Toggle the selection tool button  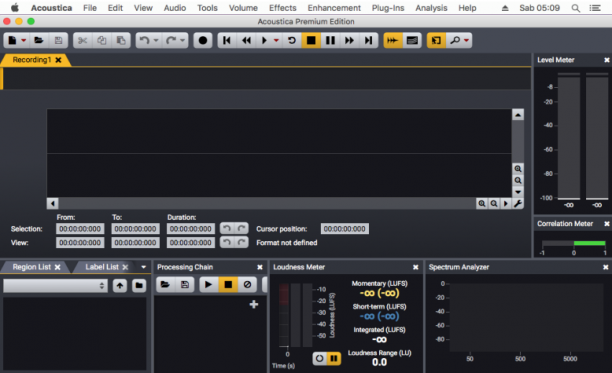(x=436, y=40)
